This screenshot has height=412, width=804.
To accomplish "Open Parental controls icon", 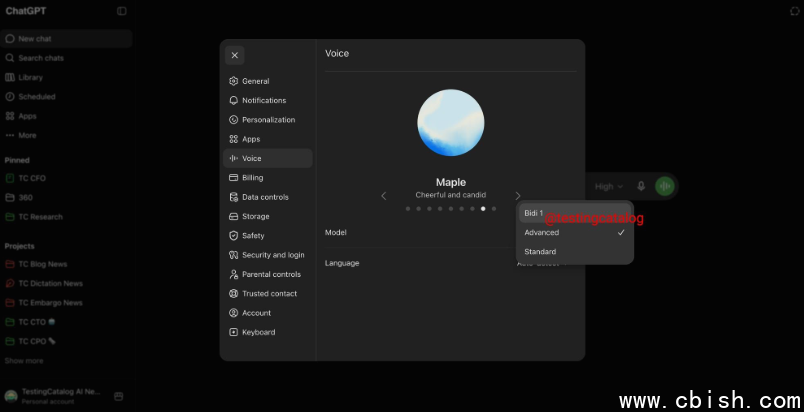I will (233, 274).
